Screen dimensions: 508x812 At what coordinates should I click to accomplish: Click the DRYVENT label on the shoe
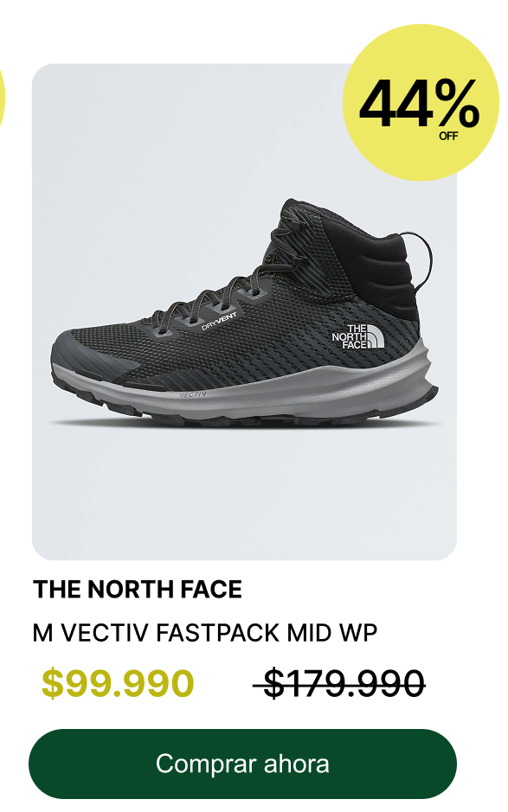(x=219, y=321)
